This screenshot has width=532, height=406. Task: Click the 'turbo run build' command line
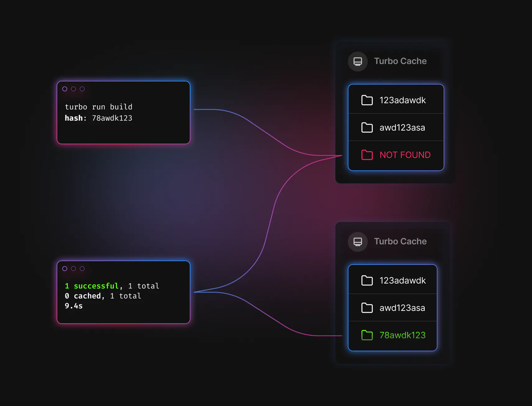(99, 107)
